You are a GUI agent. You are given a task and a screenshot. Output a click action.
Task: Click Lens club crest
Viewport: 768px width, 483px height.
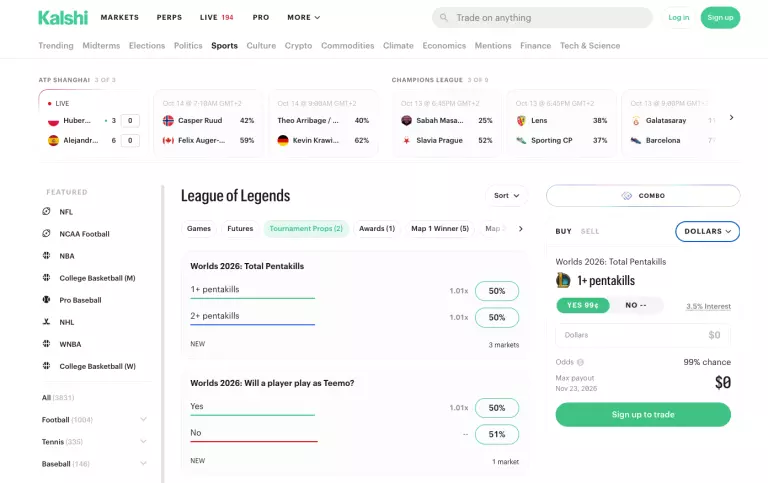(x=521, y=121)
